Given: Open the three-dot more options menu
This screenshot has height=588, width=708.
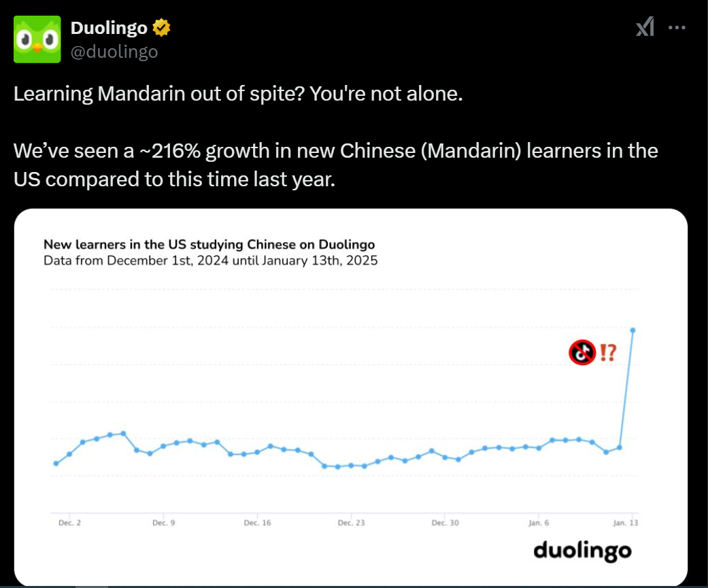Looking at the screenshot, I should coord(677,27).
